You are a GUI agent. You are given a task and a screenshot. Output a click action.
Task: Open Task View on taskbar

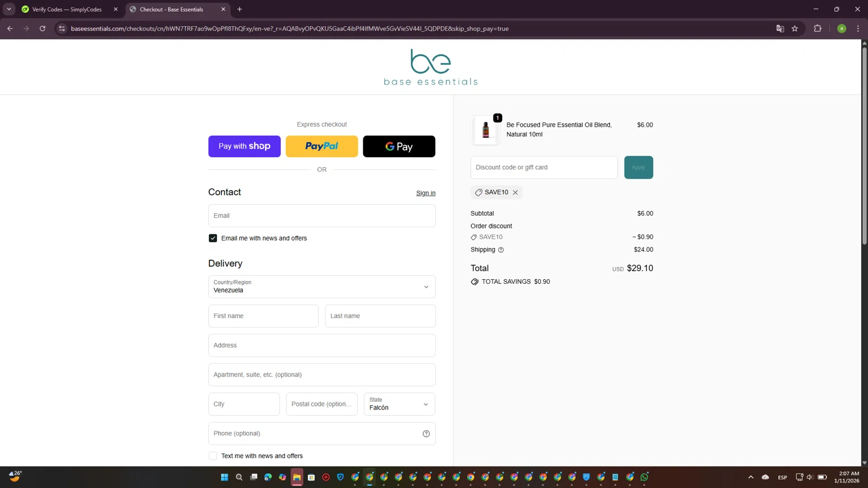pos(253,477)
